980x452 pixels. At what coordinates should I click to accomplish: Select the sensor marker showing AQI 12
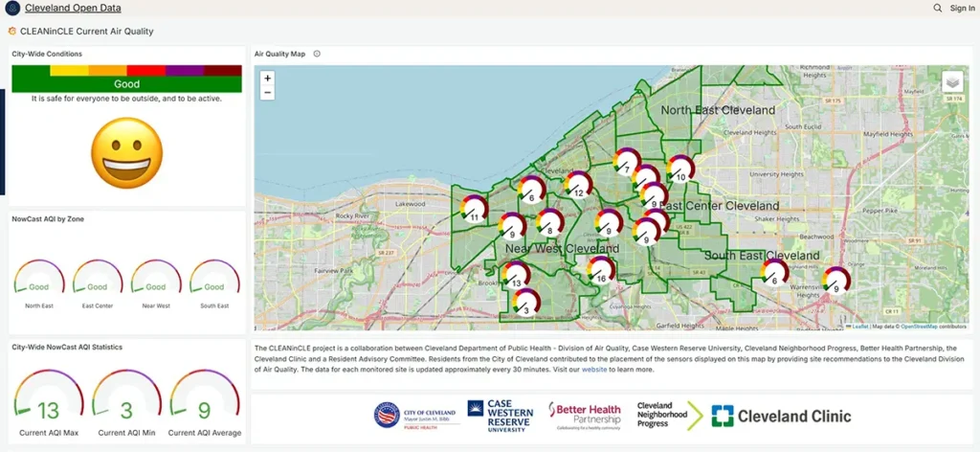[577, 186]
